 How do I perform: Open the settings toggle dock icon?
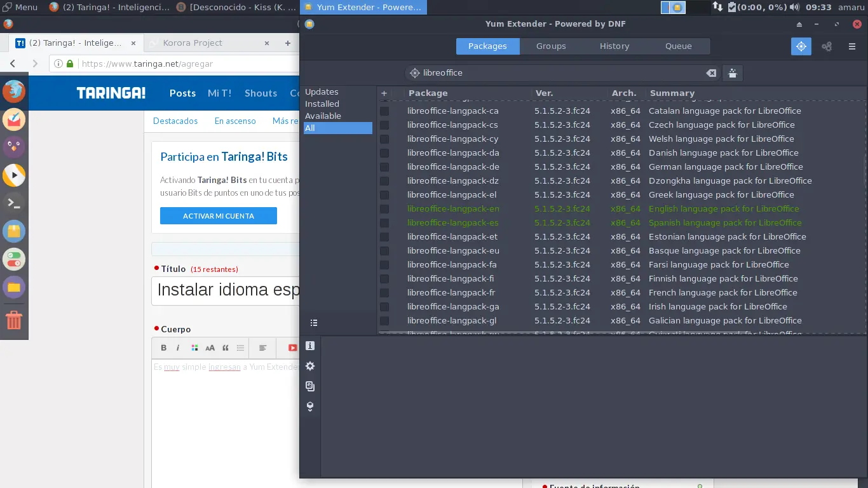(x=14, y=259)
